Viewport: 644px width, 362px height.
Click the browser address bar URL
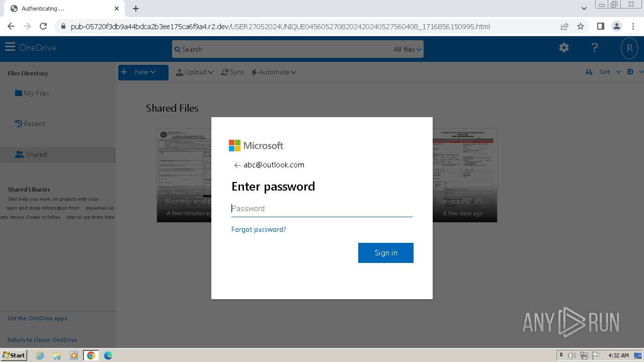(x=280, y=27)
